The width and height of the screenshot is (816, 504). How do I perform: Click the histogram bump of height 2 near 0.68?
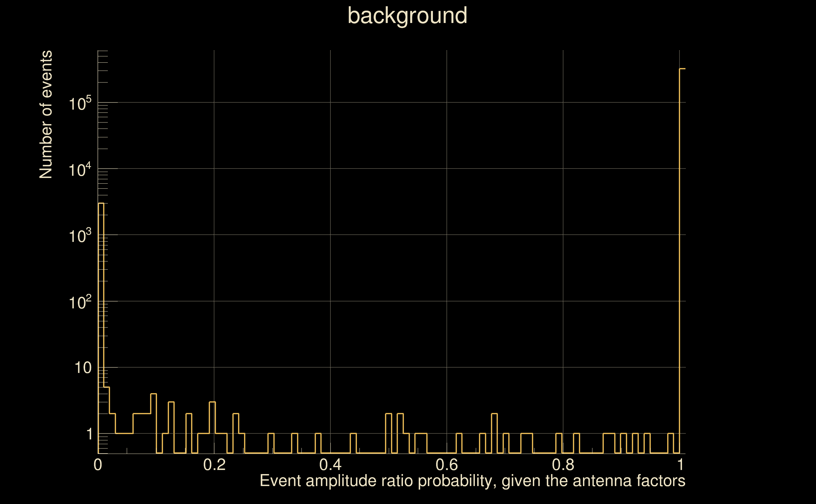point(494,414)
